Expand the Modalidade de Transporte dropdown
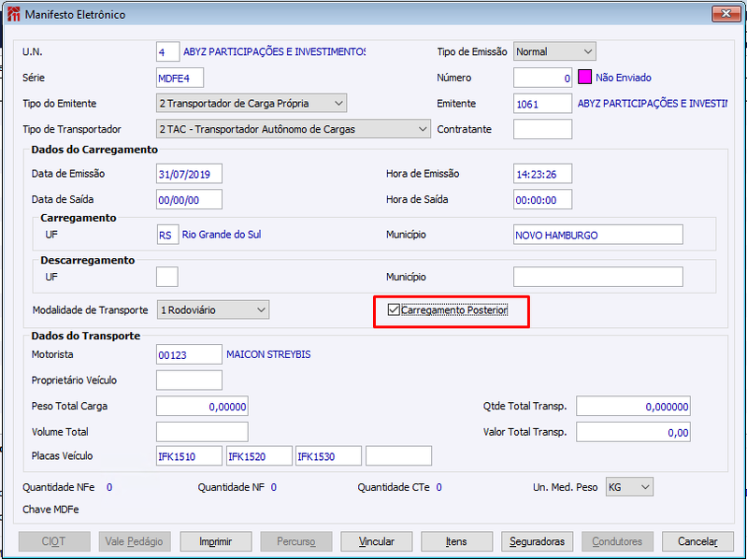This screenshot has width=747, height=560. 213,310
